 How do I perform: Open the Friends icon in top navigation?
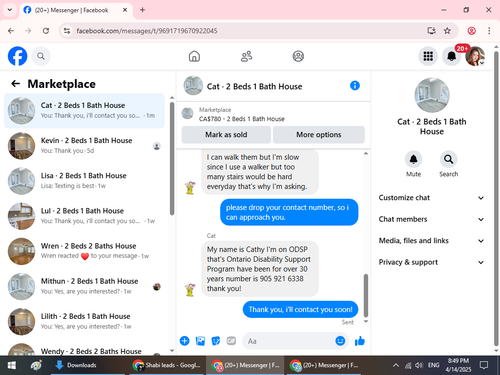[x=247, y=56]
